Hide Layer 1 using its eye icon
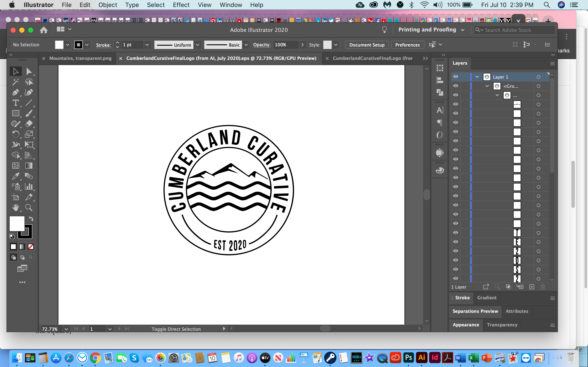 [x=456, y=77]
